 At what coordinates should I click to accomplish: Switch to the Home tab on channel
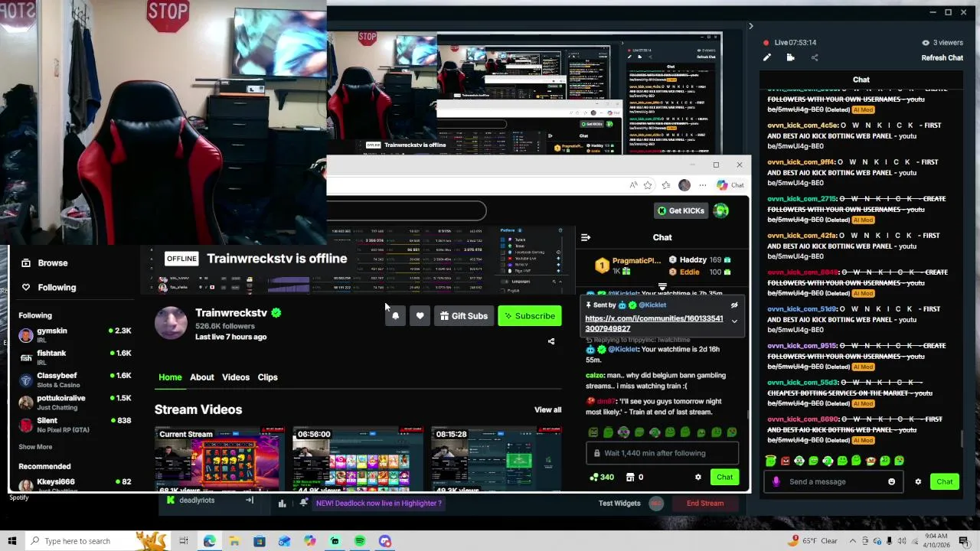pos(170,377)
